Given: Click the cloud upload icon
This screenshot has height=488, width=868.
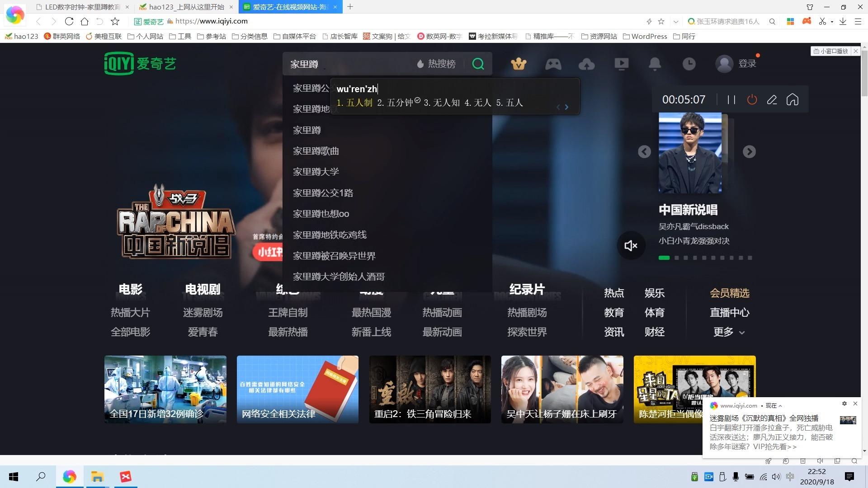Looking at the screenshot, I should point(586,64).
